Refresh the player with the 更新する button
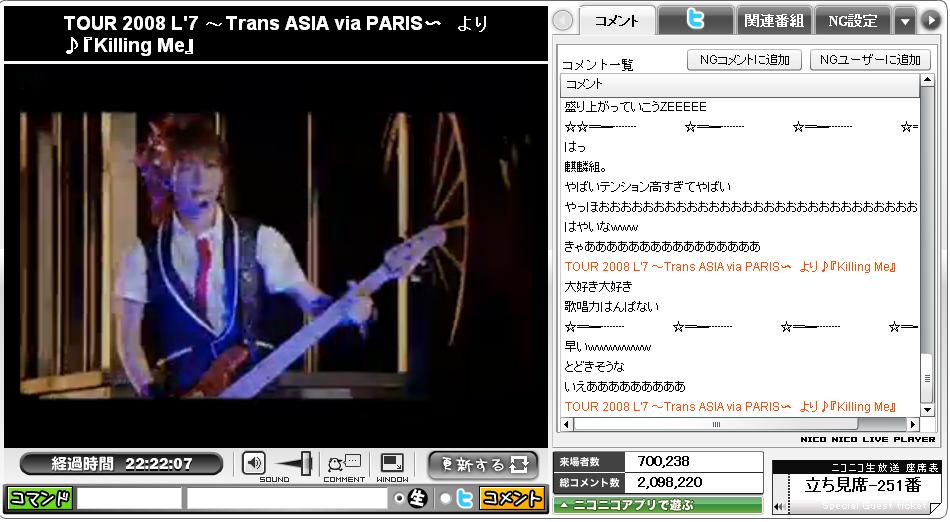The height and width of the screenshot is (522, 950). click(x=483, y=464)
